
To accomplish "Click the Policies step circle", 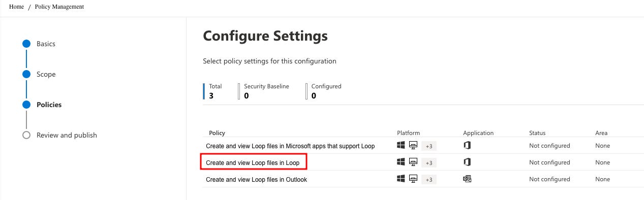I will 26,105.
